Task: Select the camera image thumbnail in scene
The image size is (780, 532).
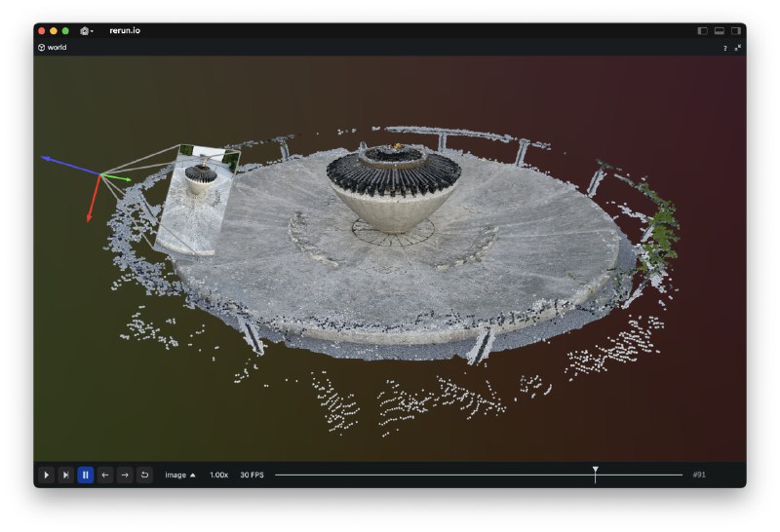Action: [x=196, y=199]
